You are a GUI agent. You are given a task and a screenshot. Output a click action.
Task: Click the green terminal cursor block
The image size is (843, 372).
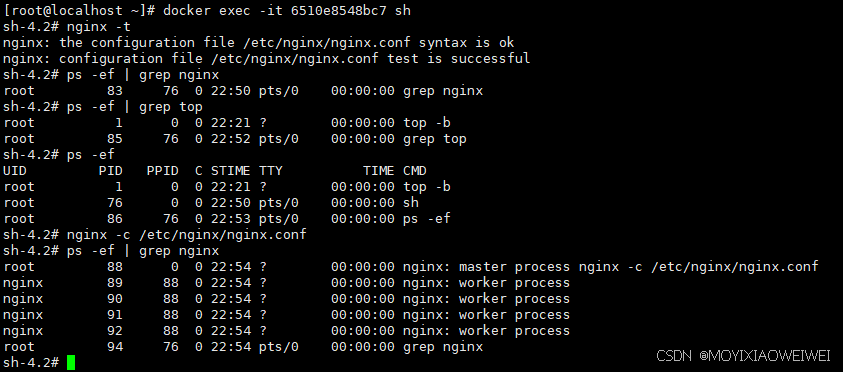(x=71, y=362)
